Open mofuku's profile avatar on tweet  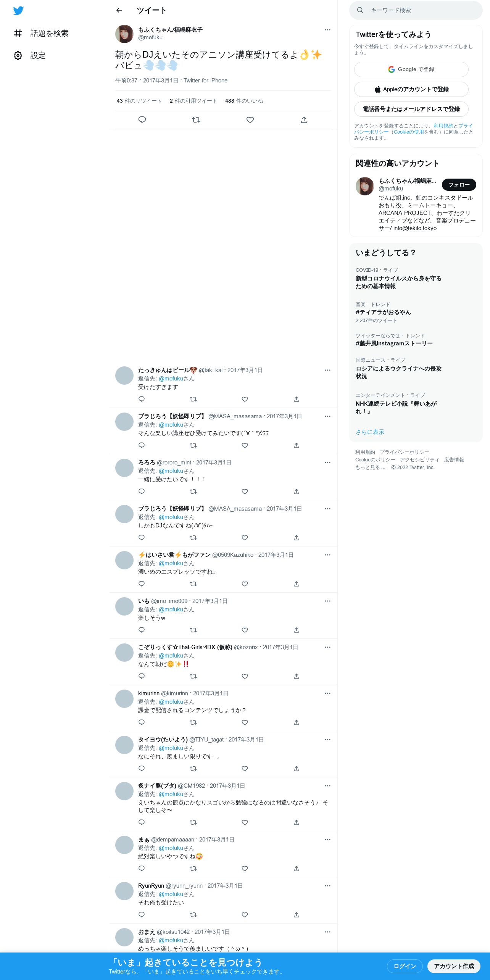(x=124, y=34)
